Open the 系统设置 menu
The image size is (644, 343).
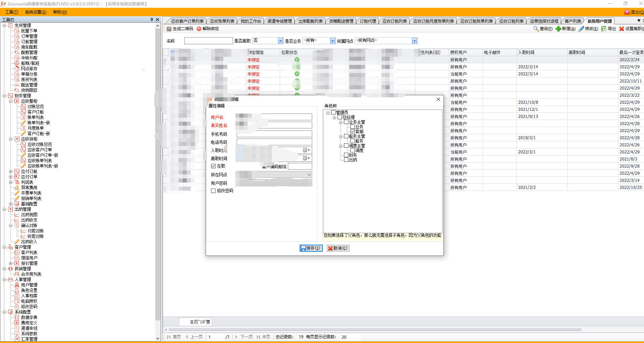tap(36, 12)
